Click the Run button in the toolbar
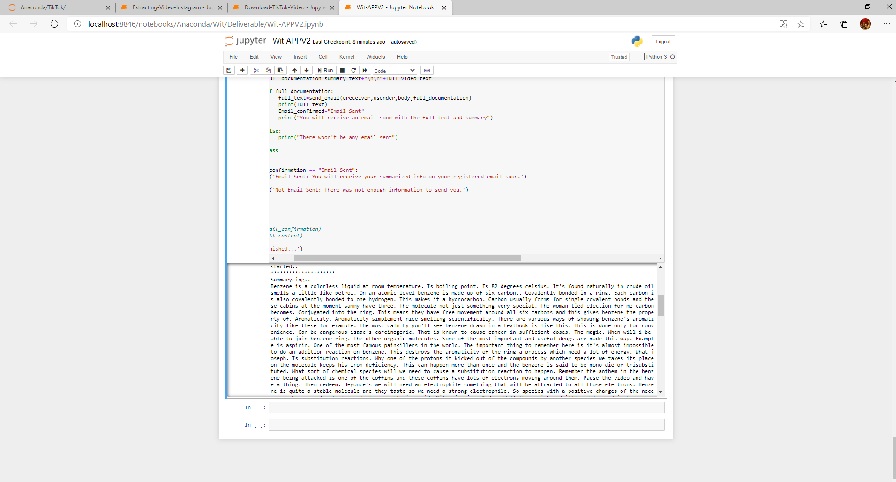Image resolution: width=896 pixels, height=482 pixels. click(325, 70)
